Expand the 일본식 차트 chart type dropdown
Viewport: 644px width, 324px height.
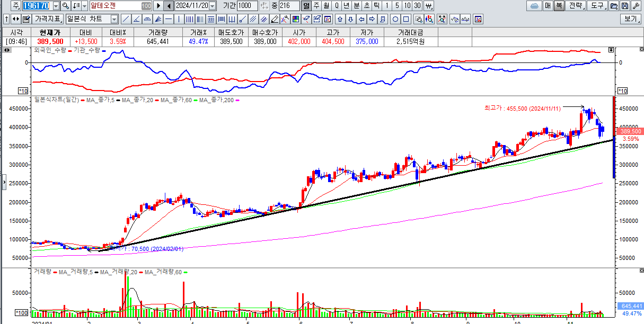click(x=114, y=19)
